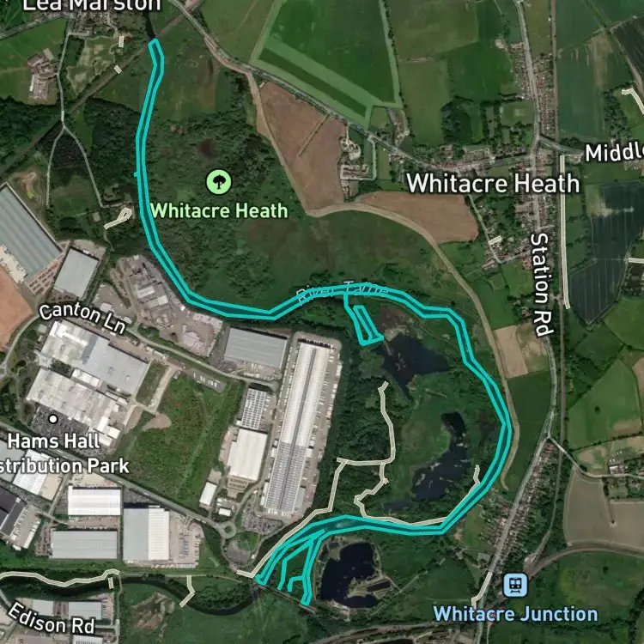The image size is (644, 644).
Task: Click the partial Middleton label at right edge
Action: click(615, 151)
